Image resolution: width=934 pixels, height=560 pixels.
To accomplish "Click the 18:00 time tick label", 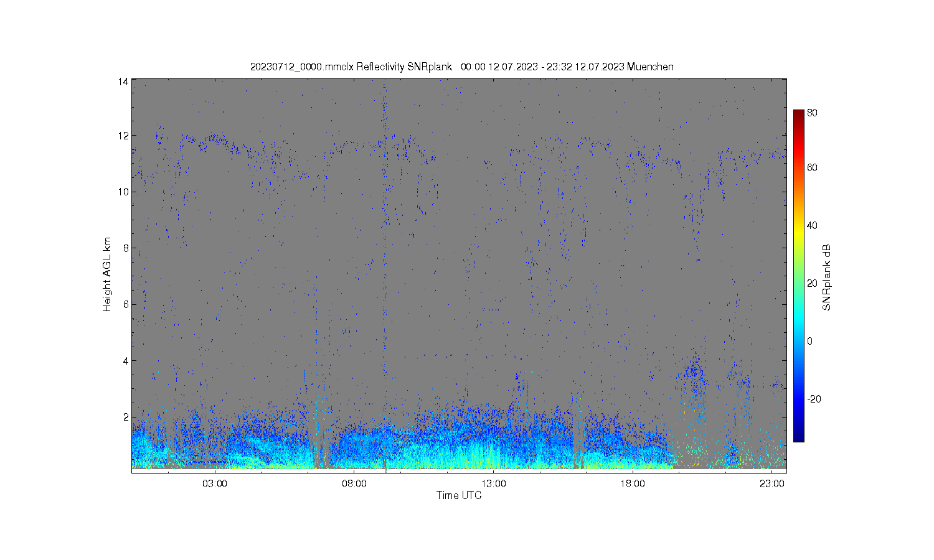I will pyautogui.click(x=633, y=483).
